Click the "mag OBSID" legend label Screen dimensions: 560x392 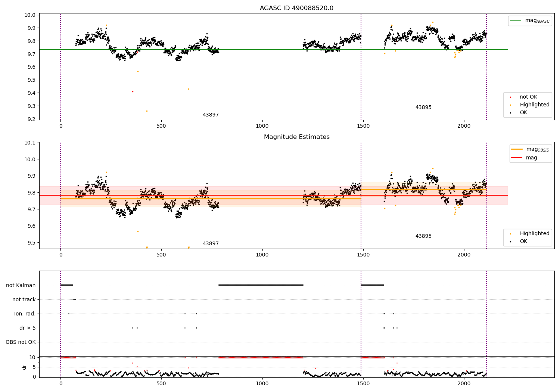pyautogui.click(x=538, y=150)
